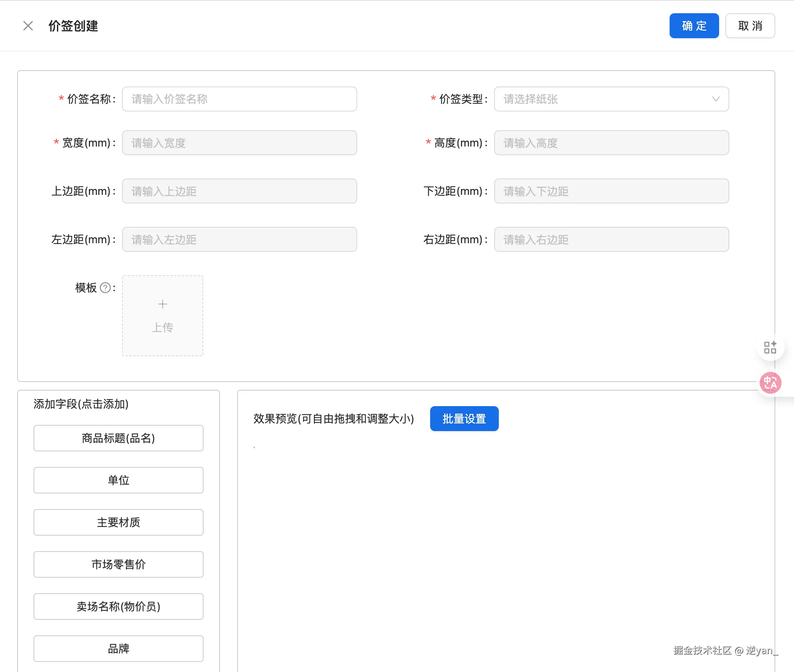The image size is (794, 672).
Task: Add the 单位 field
Action: (x=119, y=480)
